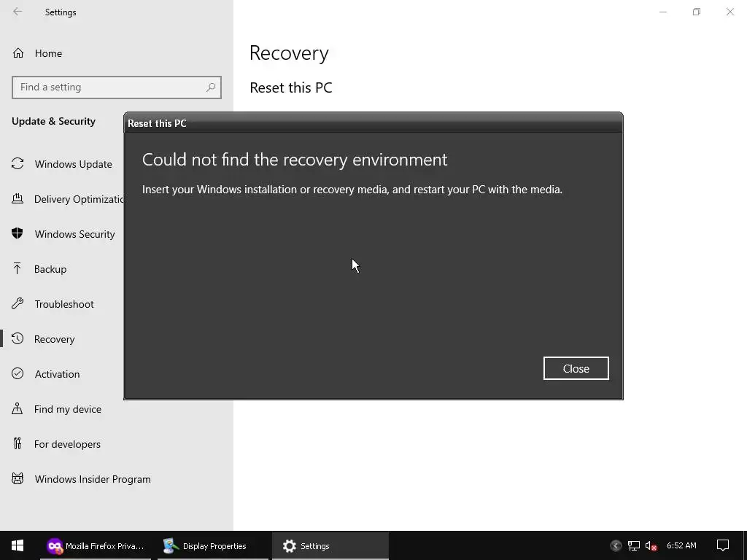Open the For developers label
747x560 pixels.
coord(67,444)
